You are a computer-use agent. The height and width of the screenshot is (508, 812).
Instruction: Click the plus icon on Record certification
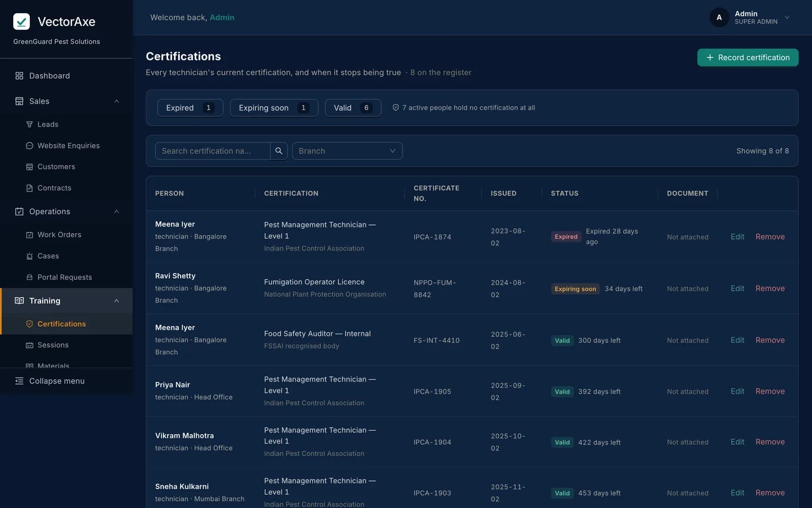[x=710, y=57]
